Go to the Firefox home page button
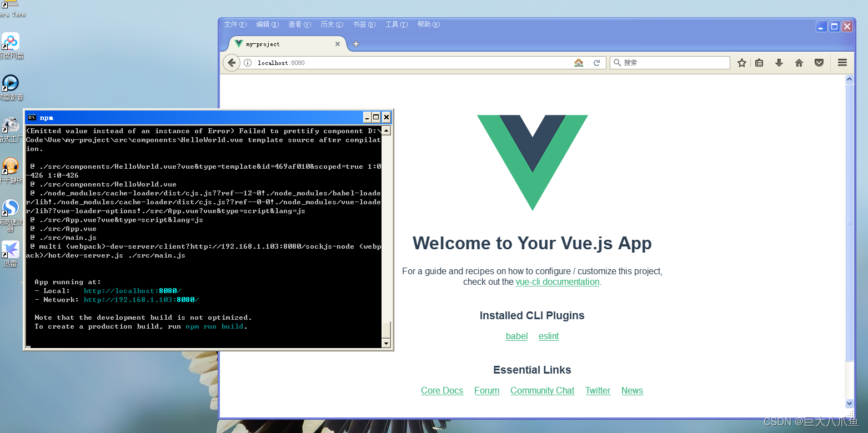868x433 pixels. [x=799, y=63]
